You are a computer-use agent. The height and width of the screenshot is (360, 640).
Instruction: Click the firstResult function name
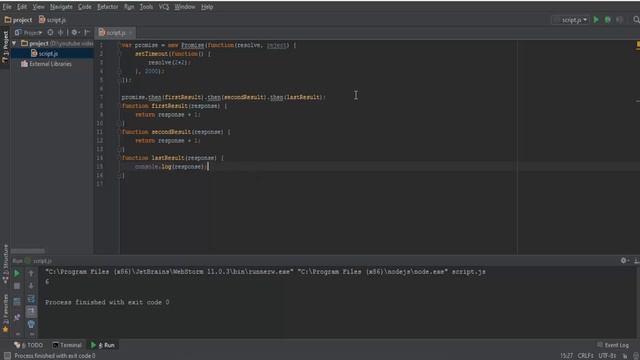tap(169, 106)
